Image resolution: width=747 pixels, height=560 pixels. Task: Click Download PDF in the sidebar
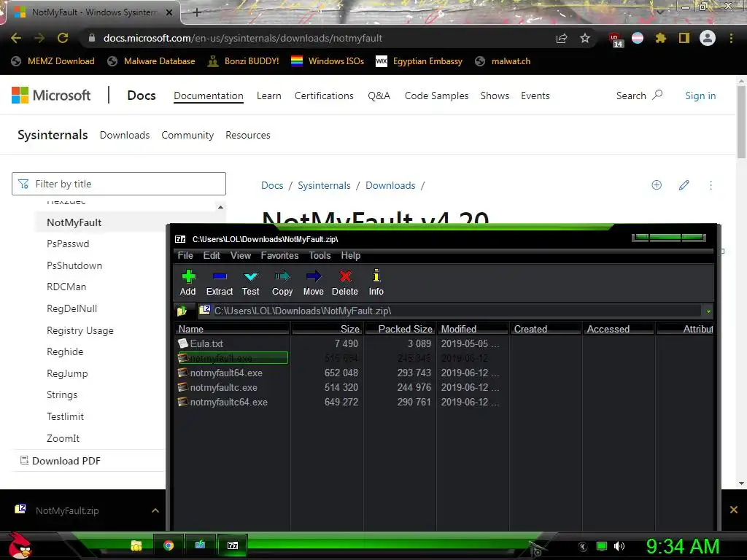(60, 461)
